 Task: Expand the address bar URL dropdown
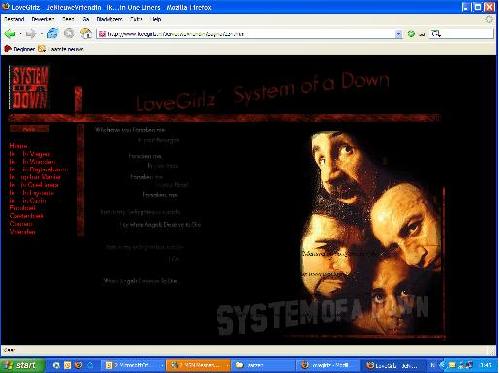[398, 34]
